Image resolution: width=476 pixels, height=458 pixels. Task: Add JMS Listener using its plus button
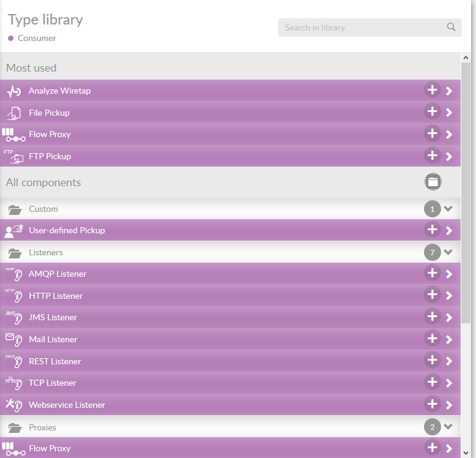433,317
